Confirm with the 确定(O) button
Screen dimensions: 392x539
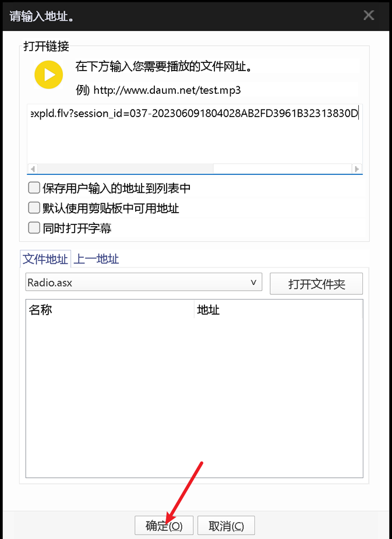[x=164, y=526]
